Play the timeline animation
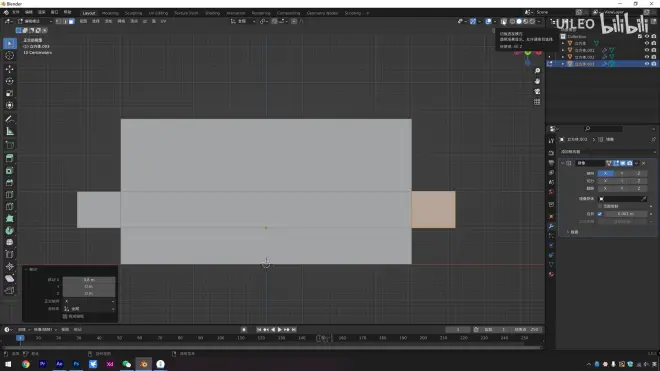Image resolution: width=660 pixels, height=371 pixels. tap(279, 330)
